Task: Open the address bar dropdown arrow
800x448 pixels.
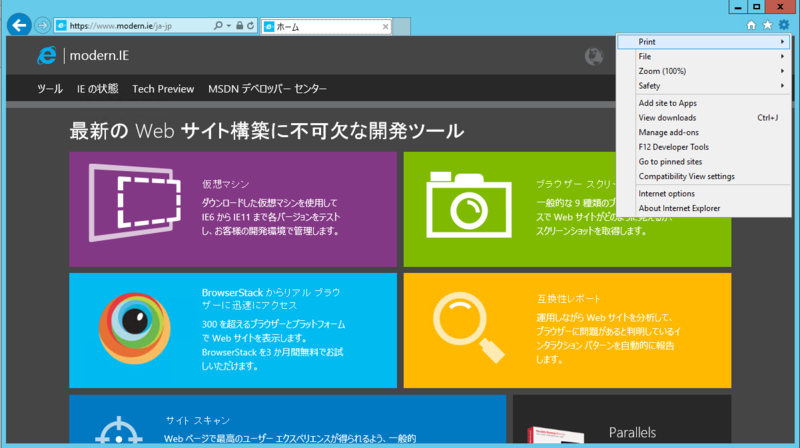Action: [x=229, y=26]
